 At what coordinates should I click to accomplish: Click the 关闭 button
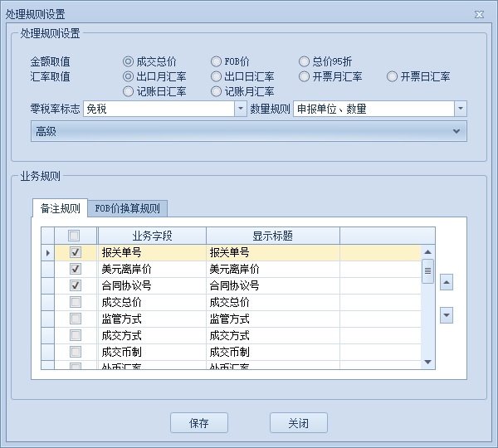coord(299,423)
